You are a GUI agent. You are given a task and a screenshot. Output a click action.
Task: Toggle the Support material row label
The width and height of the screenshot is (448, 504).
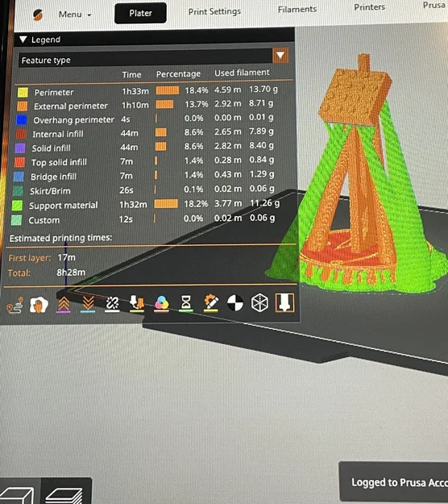pos(64,206)
